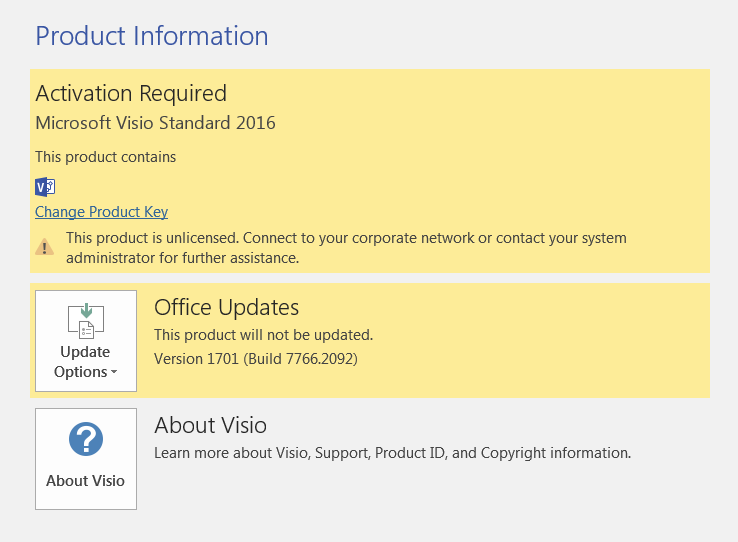Click "This product will not be updated" text
Image resolution: width=738 pixels, height=542 pixels.
pyautogui.click(x=263, y=335)
